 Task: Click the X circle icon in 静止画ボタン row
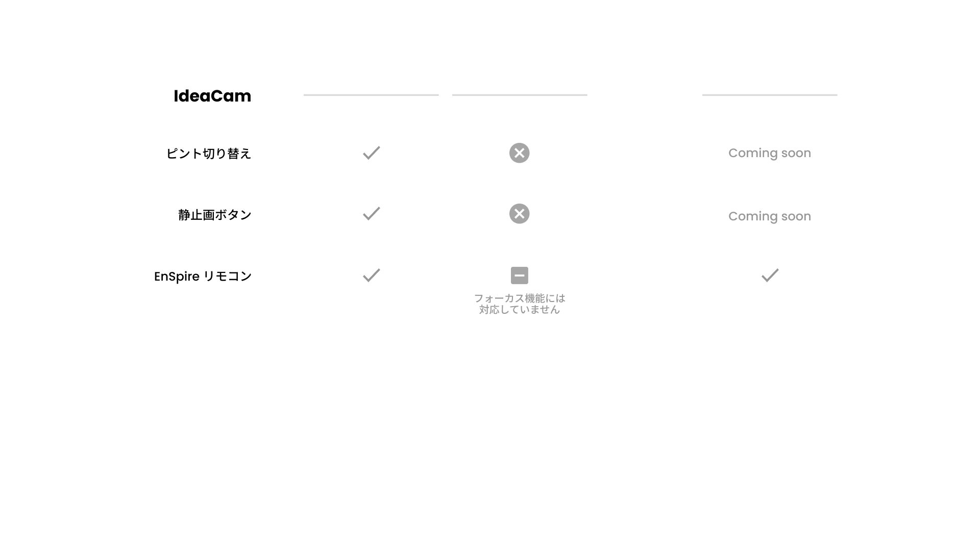pos(520,214)
